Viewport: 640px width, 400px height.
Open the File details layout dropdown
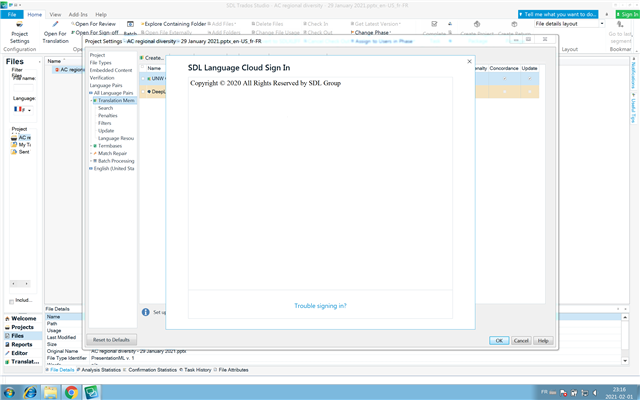558,22
